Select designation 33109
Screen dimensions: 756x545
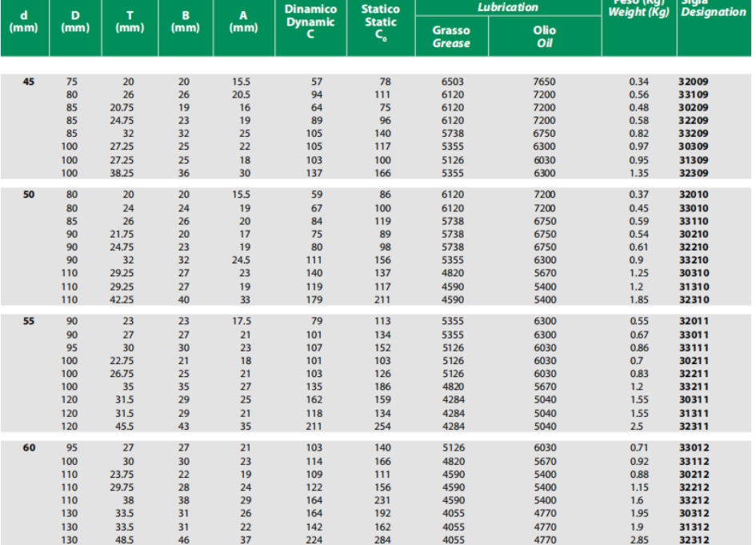click(694, 94)
